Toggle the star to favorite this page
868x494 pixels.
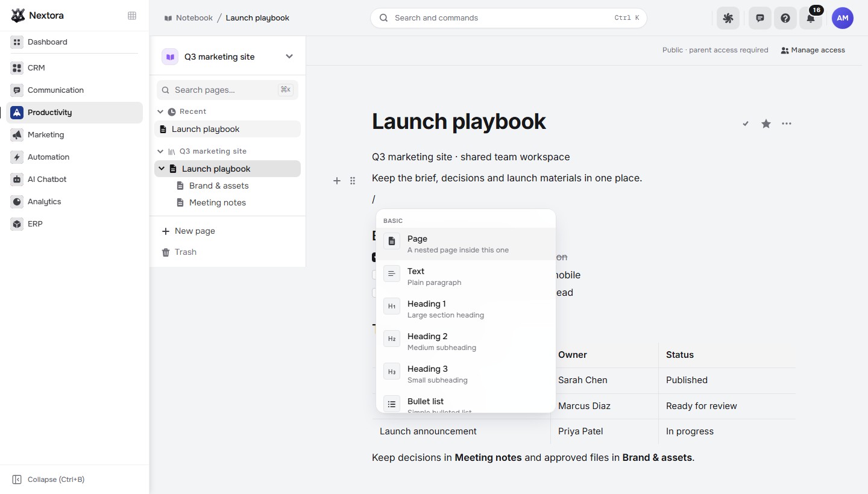[x=766, y=123]
